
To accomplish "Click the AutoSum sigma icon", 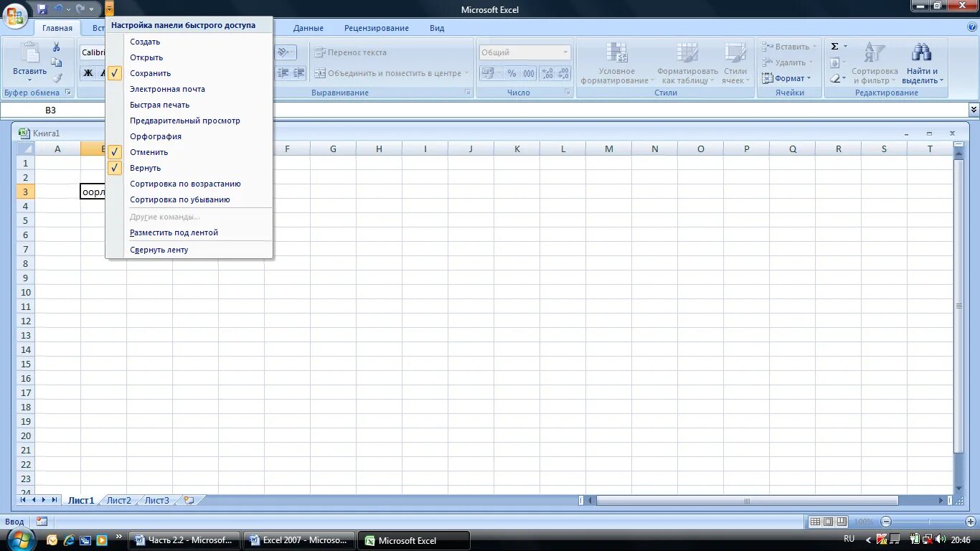I will (834, 47).
